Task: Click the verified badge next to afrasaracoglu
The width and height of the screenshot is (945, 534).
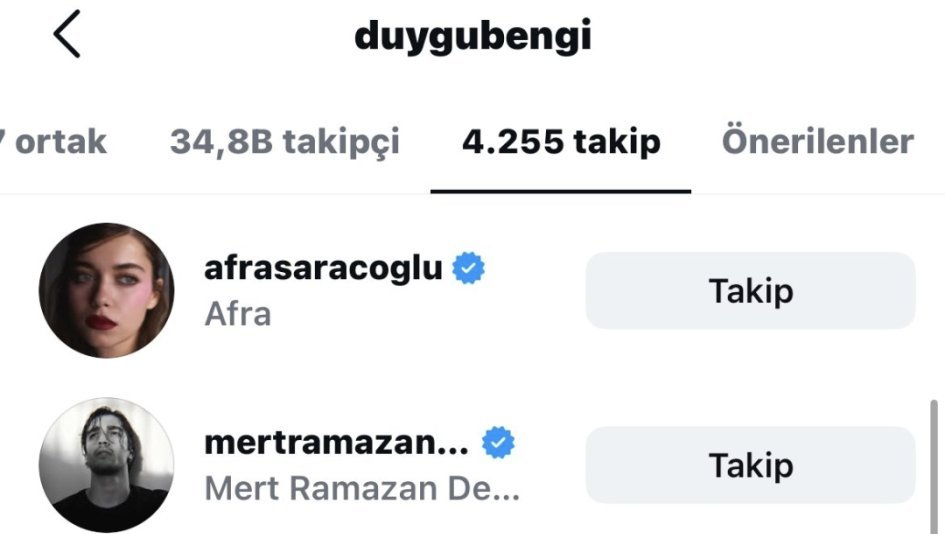Action: 468,268
